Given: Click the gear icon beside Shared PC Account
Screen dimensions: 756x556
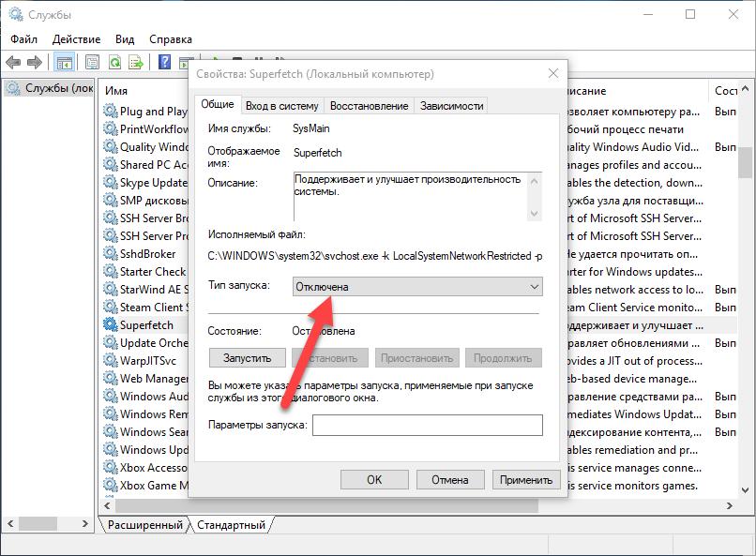Looking at the screenshot, I should click(111, 165).
